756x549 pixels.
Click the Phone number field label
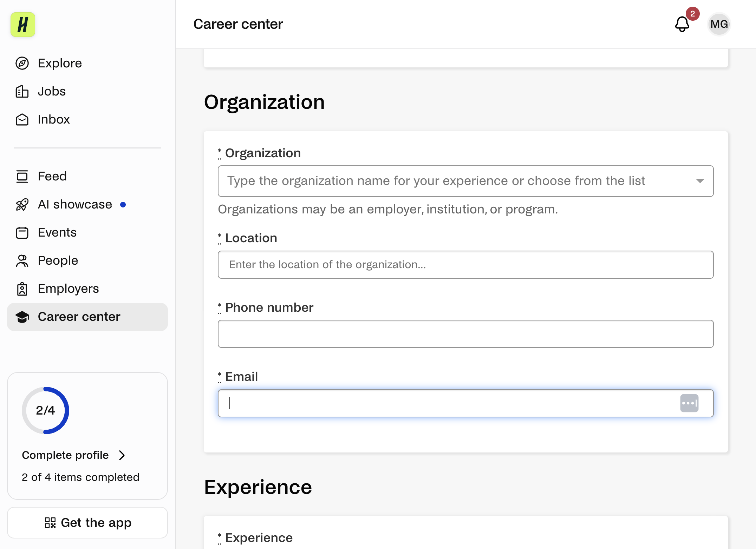tap(269, 307)
